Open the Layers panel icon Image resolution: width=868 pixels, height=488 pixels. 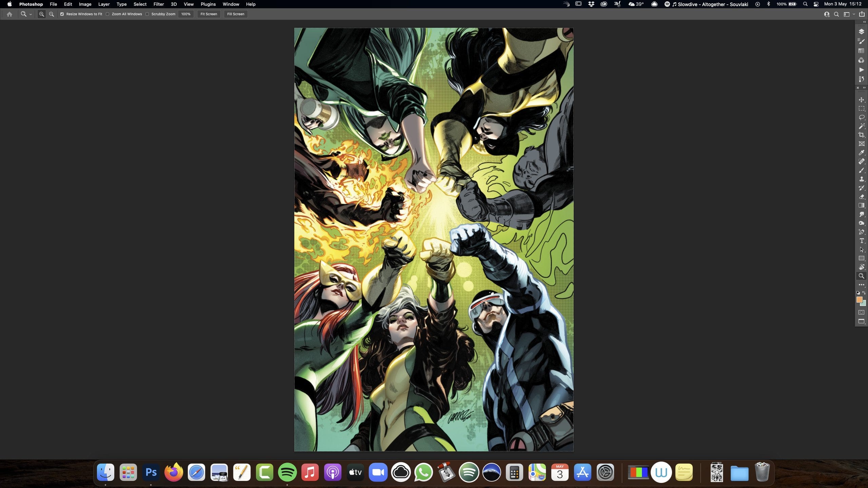coord(861,32)
